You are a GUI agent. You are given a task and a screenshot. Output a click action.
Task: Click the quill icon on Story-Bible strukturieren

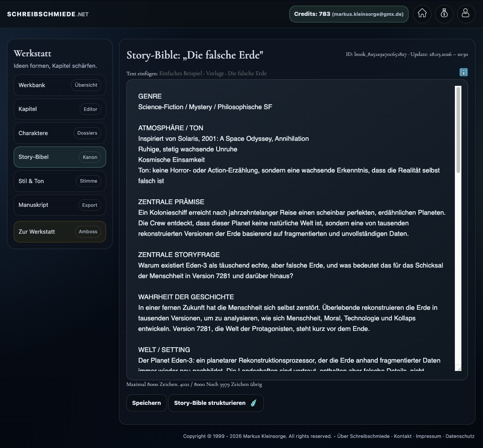pyautogui.click(x=253, y=403)
